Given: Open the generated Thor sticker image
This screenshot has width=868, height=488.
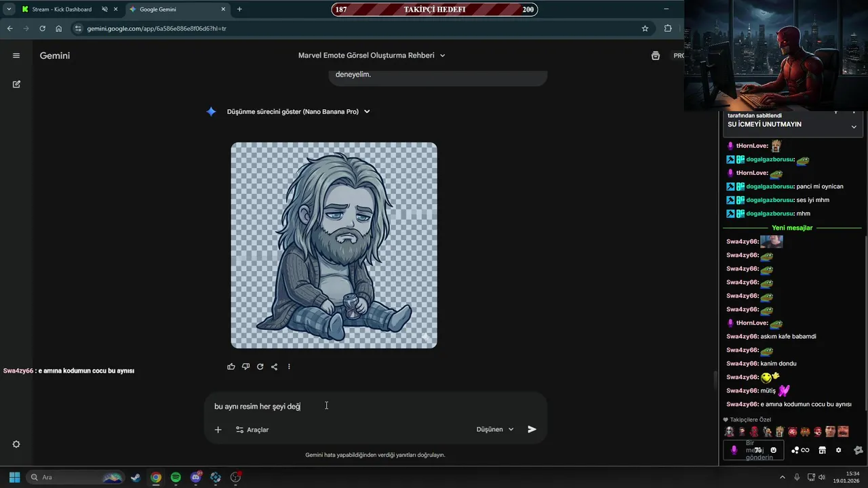Looking at the screenshot, I should pos(334,245).
